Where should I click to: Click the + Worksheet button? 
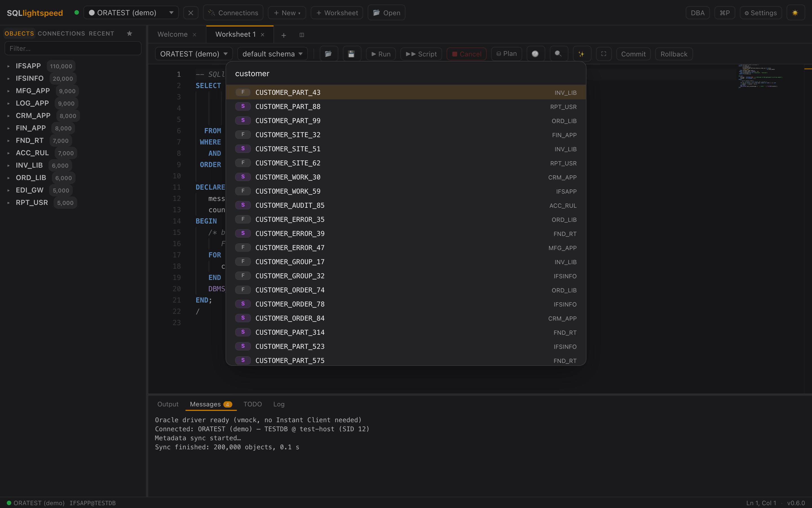(x=337, y=13)
